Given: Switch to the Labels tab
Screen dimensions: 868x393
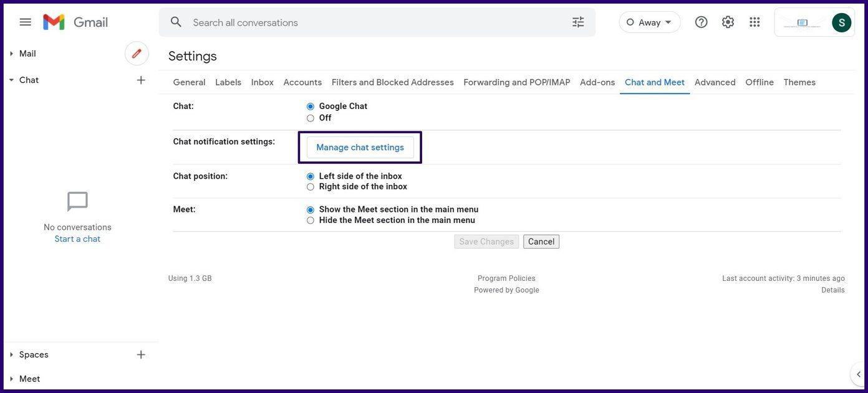Looking at the screenshot, I should (228, 82).
